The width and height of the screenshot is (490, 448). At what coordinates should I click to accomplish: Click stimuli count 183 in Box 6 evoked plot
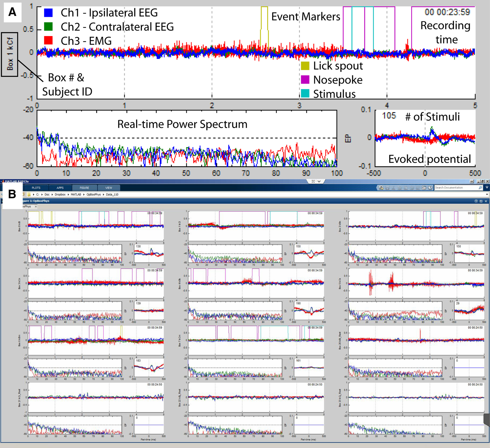[x=138, y=360]
